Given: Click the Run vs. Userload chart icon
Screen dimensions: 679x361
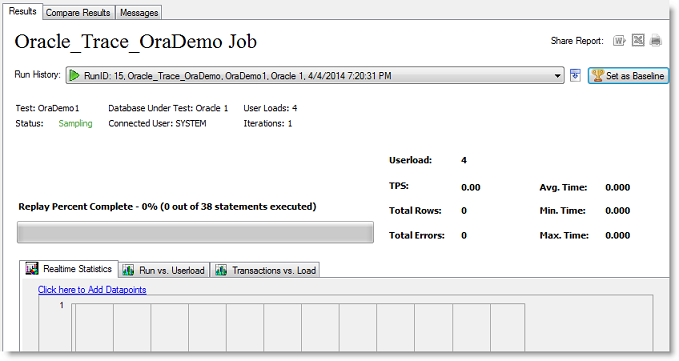Looking at the screenshot, I should 128,270.
